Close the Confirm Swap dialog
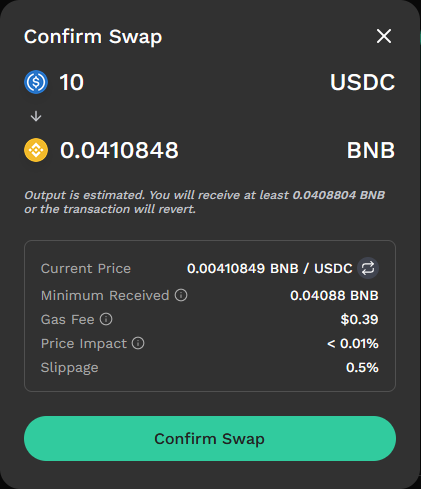Viewport: 421px width, 489px height. pyautogui.click(x=384, y=36)
